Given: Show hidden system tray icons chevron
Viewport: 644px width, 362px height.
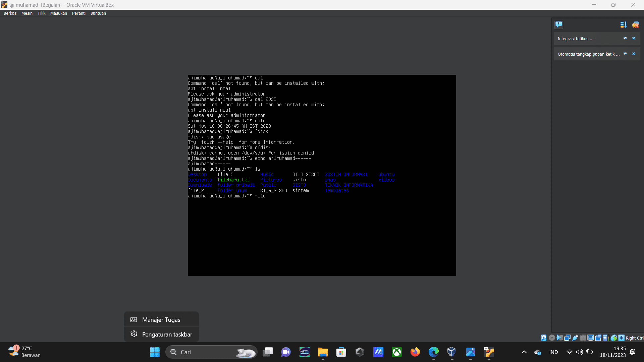Looking at the screenshot, I should click(x=524, y=352).
